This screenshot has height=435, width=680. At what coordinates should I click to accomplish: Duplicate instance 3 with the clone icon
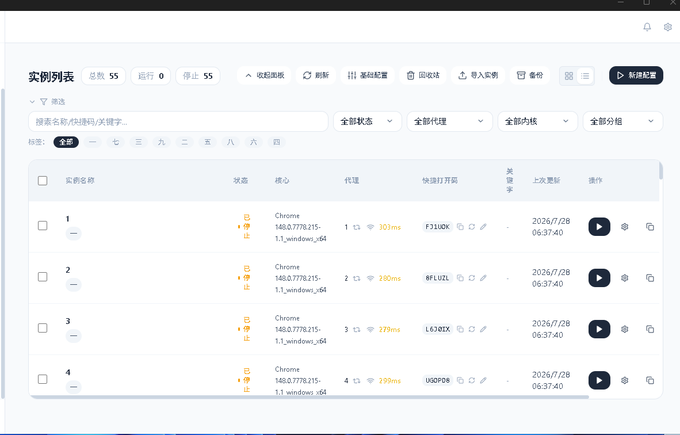(x=650, y=329)
